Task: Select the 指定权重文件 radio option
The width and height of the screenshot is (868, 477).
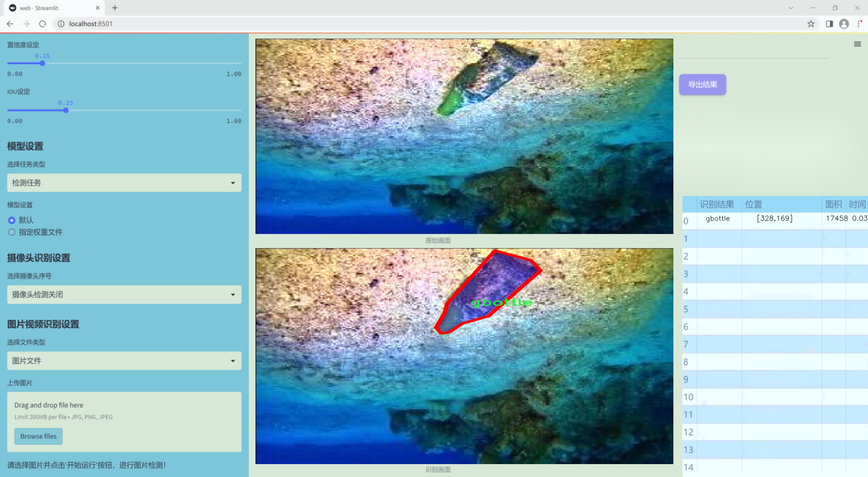Action: [x=12, y=232]
